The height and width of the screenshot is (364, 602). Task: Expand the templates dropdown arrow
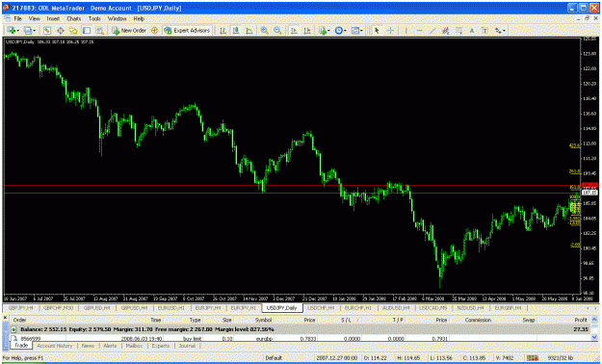tap(361, 31)
